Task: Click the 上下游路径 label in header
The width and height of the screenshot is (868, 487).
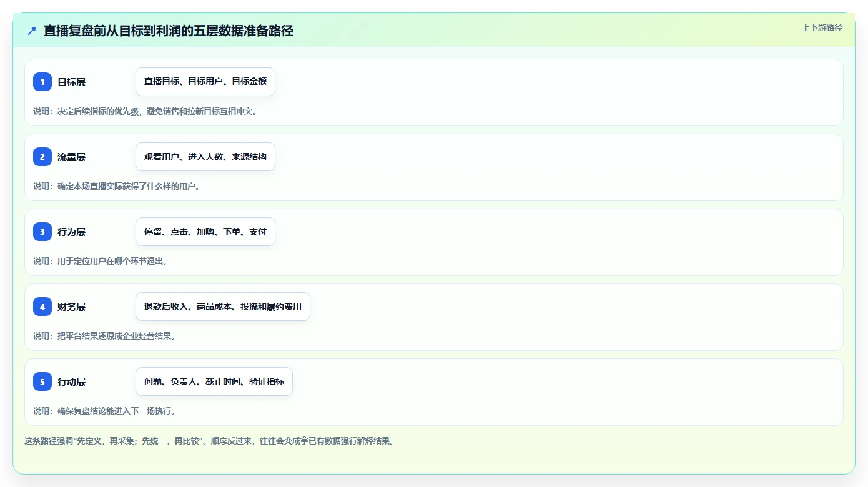Action: coord(822,27)
